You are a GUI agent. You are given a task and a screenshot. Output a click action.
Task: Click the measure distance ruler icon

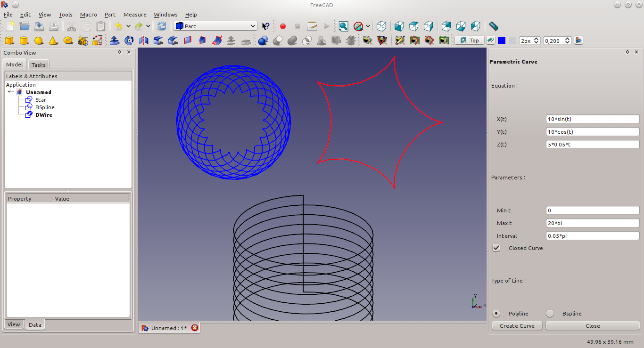point(494,26)
